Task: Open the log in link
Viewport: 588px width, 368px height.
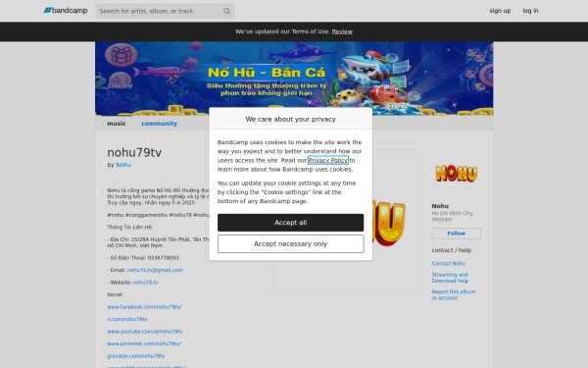Action: (530, 11)
